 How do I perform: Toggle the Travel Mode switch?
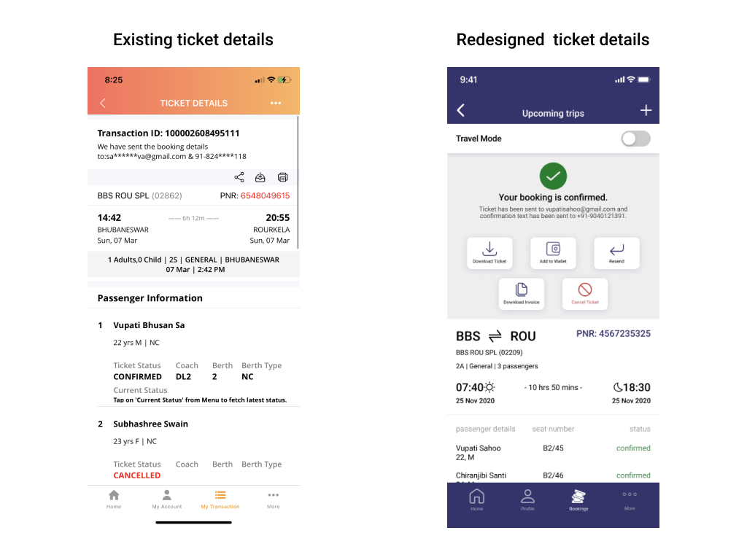[635, 139]
